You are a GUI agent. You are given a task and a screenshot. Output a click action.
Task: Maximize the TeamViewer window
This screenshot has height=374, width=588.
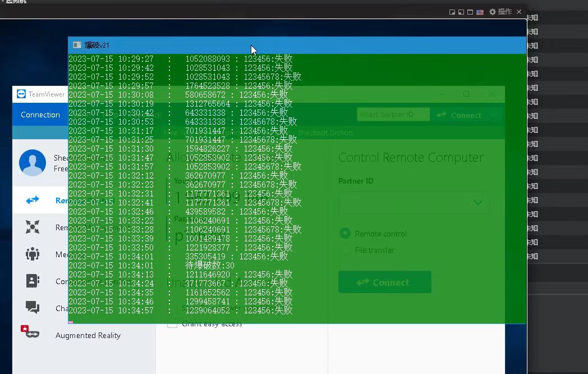(466, 94)
